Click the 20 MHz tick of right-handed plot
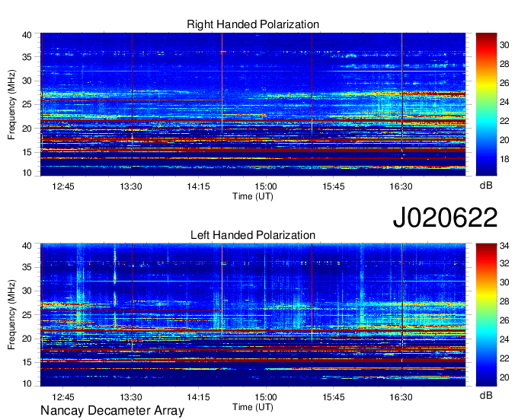 point(27,129)
